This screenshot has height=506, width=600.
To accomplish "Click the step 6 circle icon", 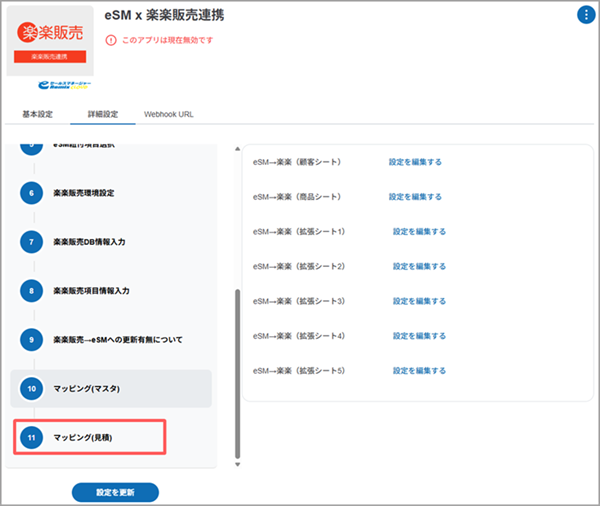I will [31, 193].
